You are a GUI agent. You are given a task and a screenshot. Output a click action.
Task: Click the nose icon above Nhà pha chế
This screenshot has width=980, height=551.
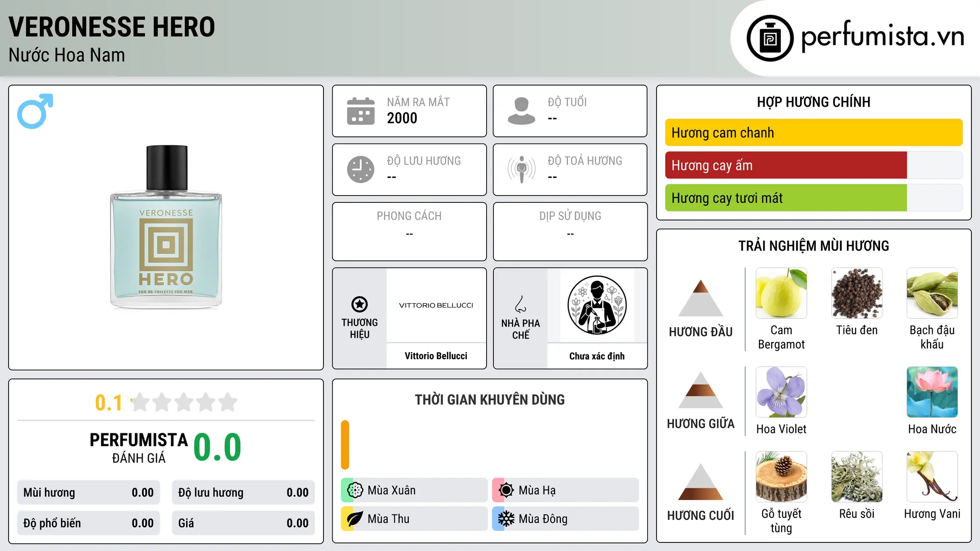click(521, 304)
